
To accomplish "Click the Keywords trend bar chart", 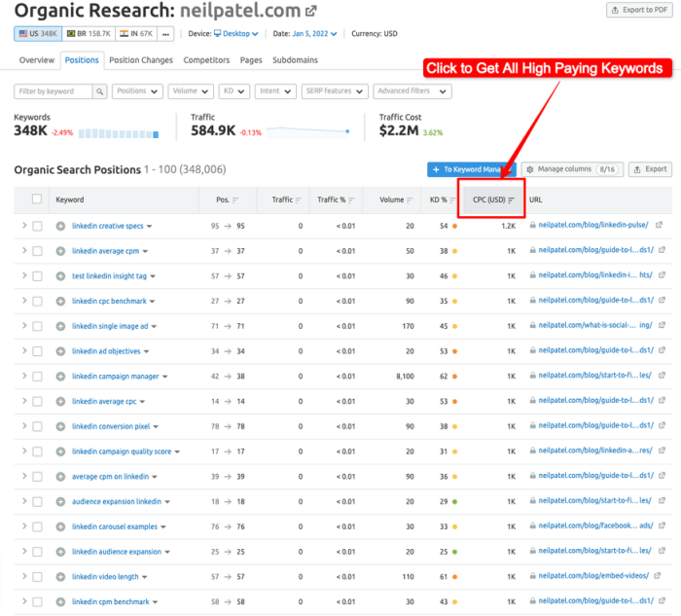I will pyautogui.click(x=119, y=133).
